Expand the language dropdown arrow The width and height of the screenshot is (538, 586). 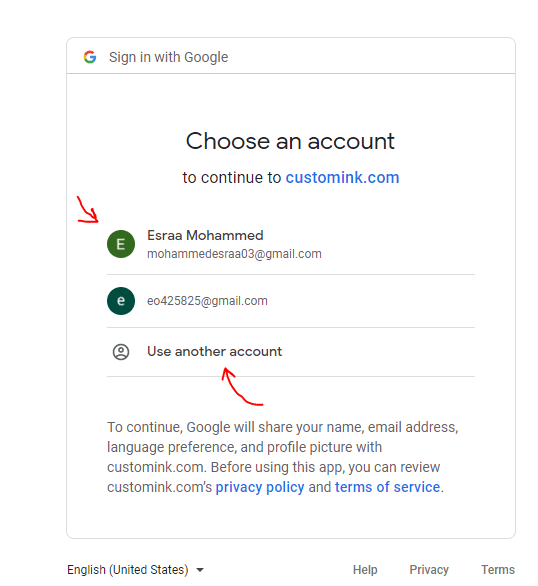(200, 570)
